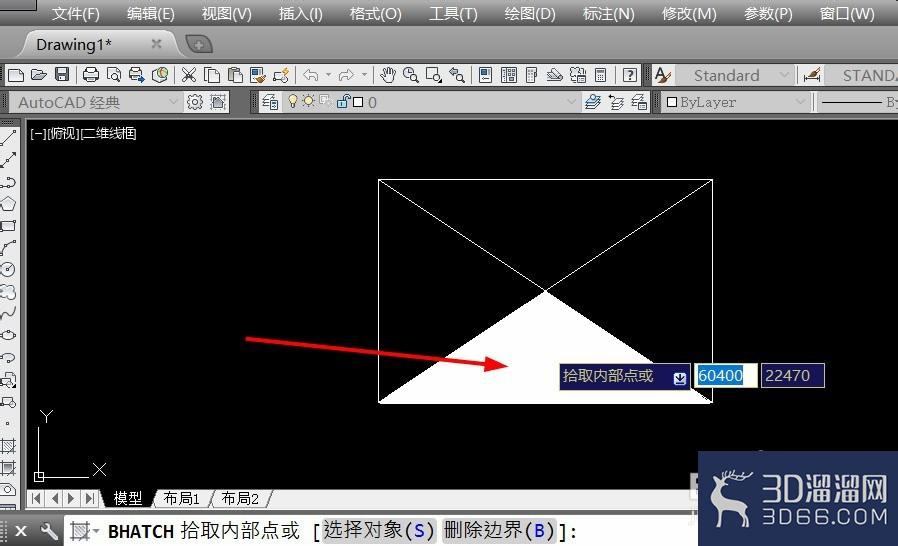This screenshot has height=546, width=898.
Task: Switch to the 布局1 layout tab
Action: click(181, 498)
